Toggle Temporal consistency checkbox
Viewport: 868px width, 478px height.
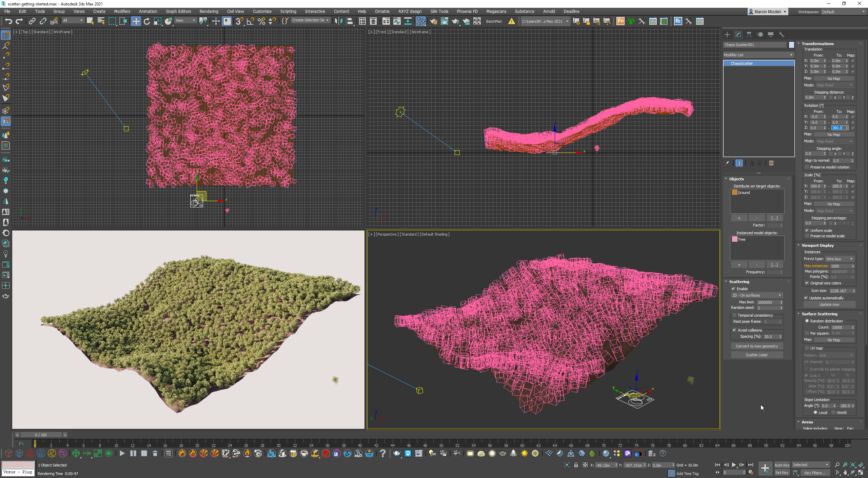pyautogui.click(x=734, y=315)
